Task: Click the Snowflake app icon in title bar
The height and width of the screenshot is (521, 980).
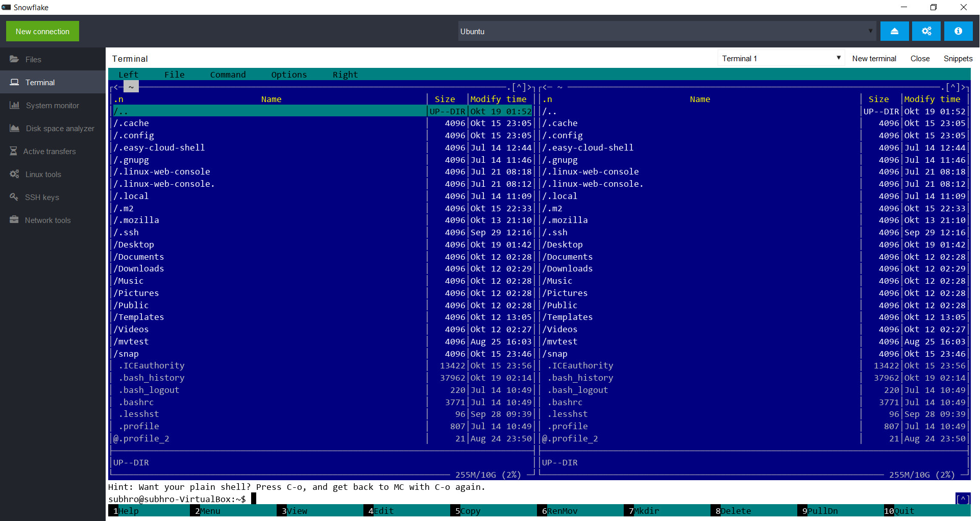Action: (x=6, y=7)
